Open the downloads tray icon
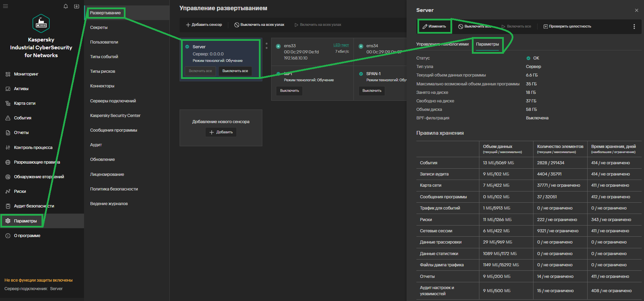The width and height of the screenshot is (644, 301). [x=77, y=6]
